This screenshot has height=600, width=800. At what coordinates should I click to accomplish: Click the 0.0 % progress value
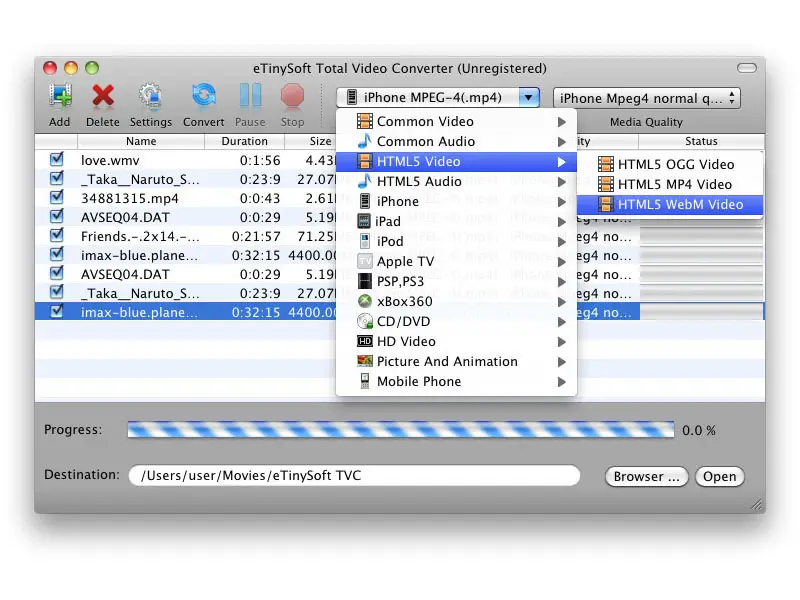tap(698, 431)
